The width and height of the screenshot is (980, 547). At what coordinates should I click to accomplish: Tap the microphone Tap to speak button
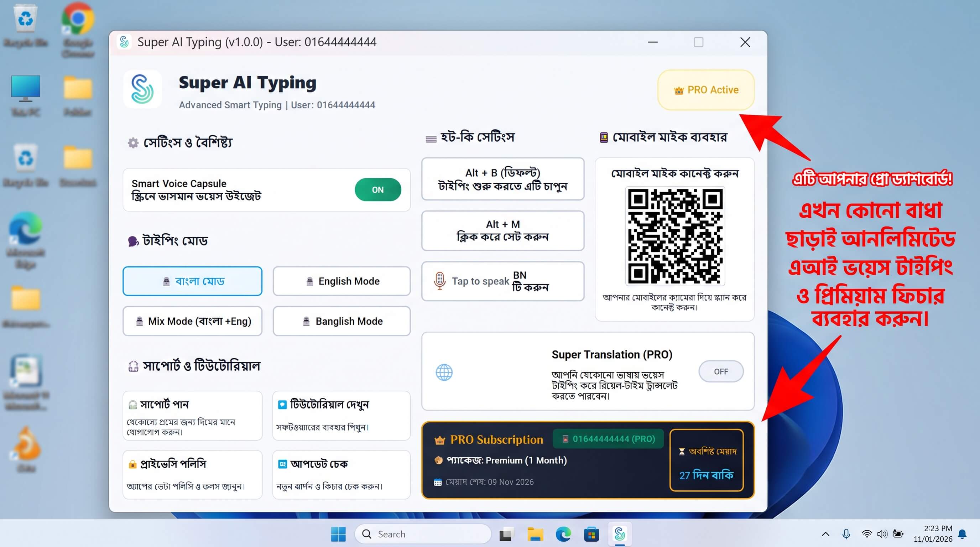tap(502, 281)
